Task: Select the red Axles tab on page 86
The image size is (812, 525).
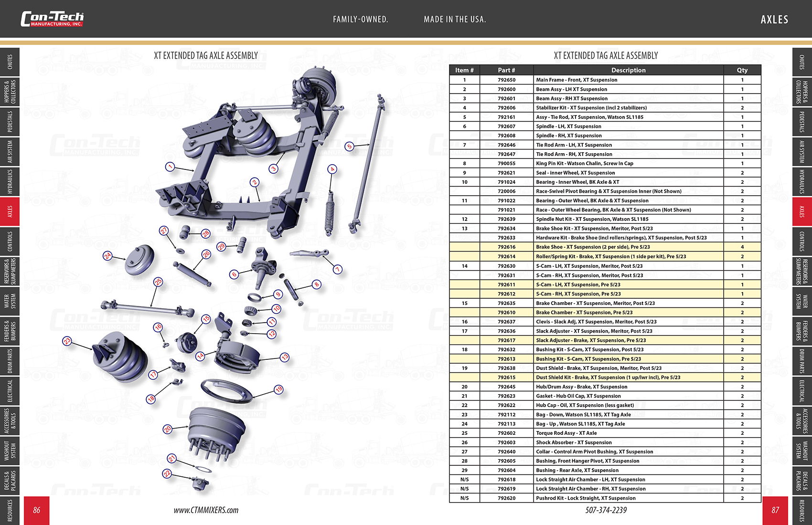Action: (10, 211)
